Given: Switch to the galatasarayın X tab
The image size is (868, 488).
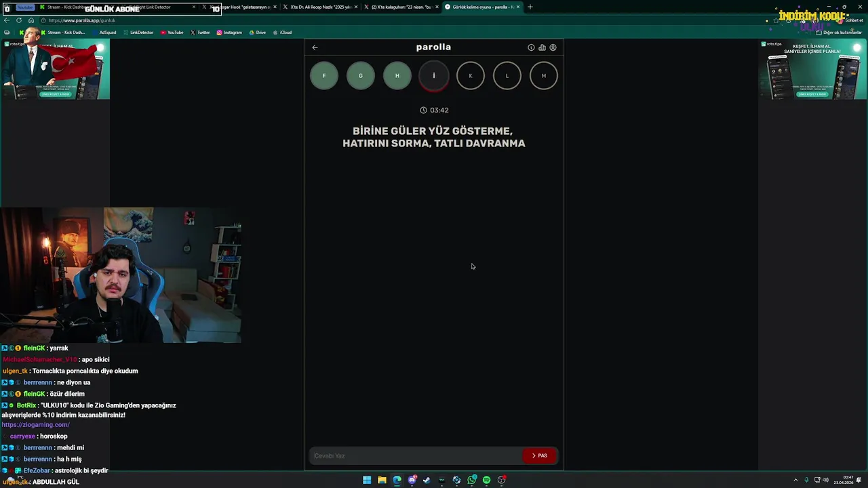Looking at the screenshot, I should 241,7.
